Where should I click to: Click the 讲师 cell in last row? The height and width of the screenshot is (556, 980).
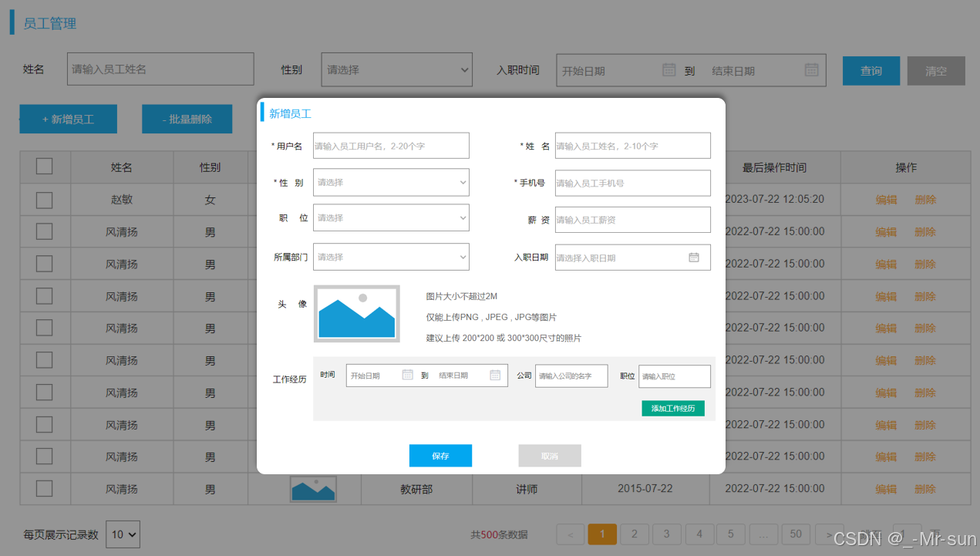527,489
